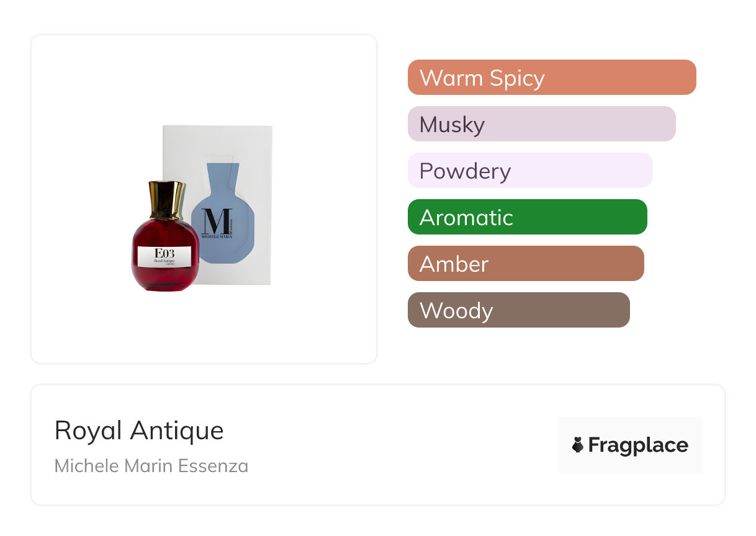Viewport: 756px width, 536px height.
Task: Click the green Aromatic accord bar
Action: (x=527, y=217)
